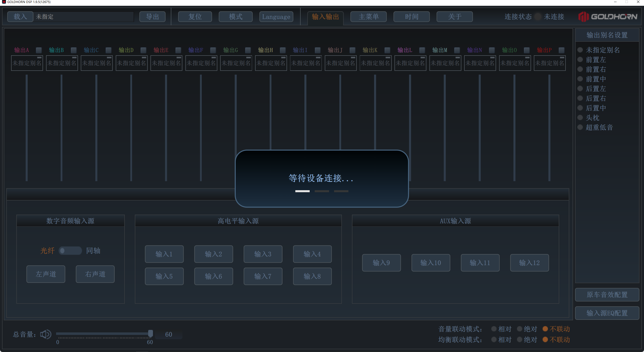This screenshot has width=644, height=352.
Task: Open alias dropdown under 输出A
Action: [27, 63]
